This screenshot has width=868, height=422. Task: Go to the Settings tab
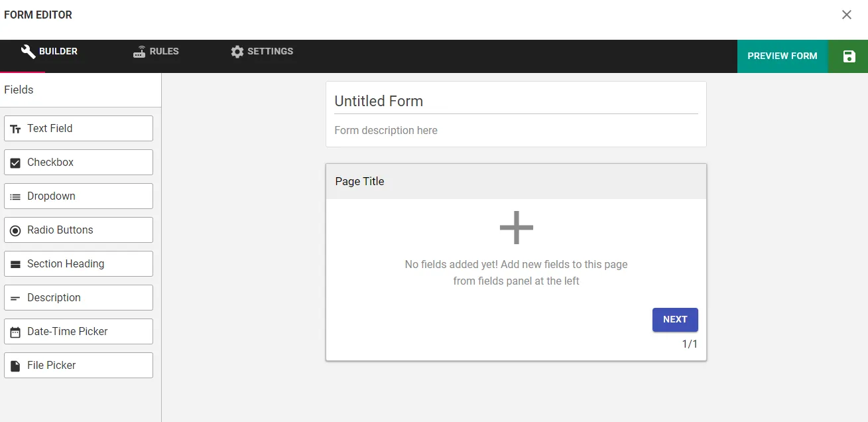pos(262,52)
